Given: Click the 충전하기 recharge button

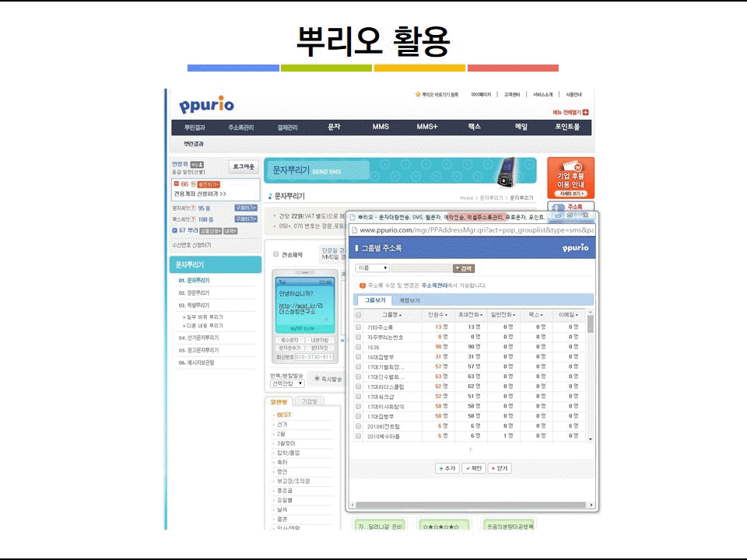Looking at the screenshot, I should click(209, 184).
